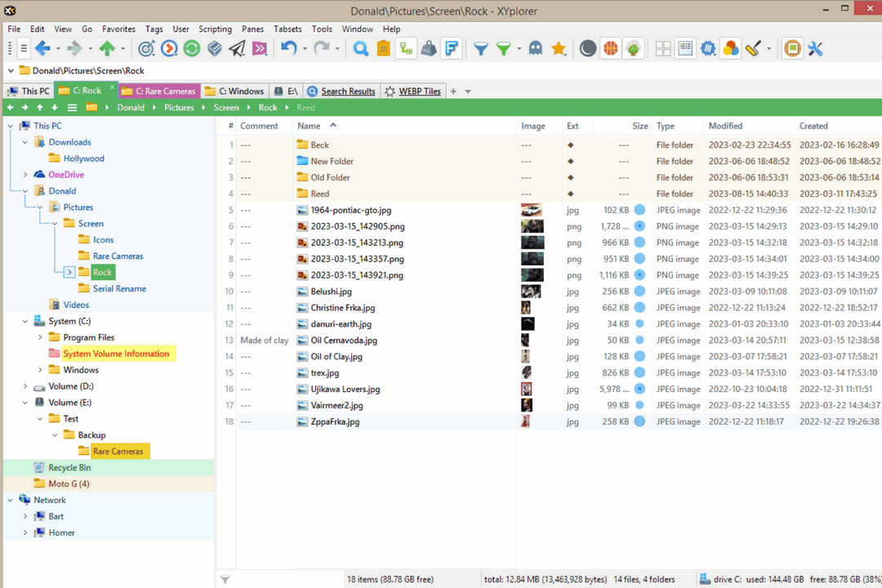Toggle color filters with the three-circles icon
Viewport: 882px width, 588px height.
coord(731,49)
